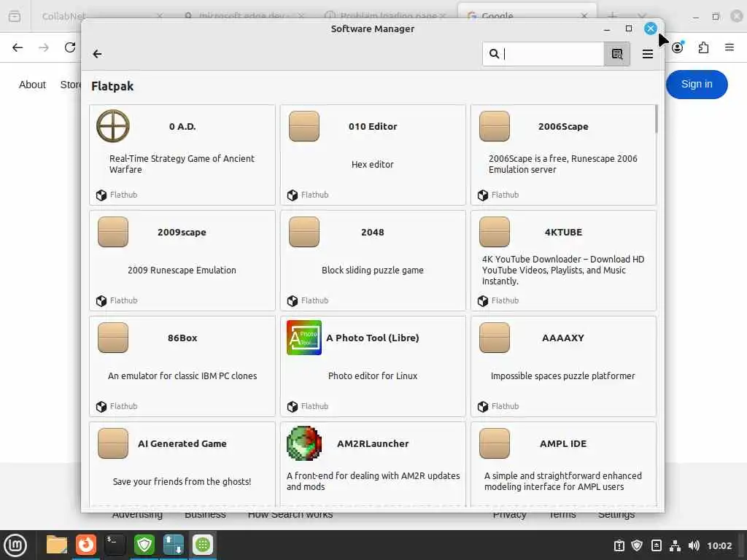
Task: Click 'Photo editor for Linux' description
Action: [373, 376]
